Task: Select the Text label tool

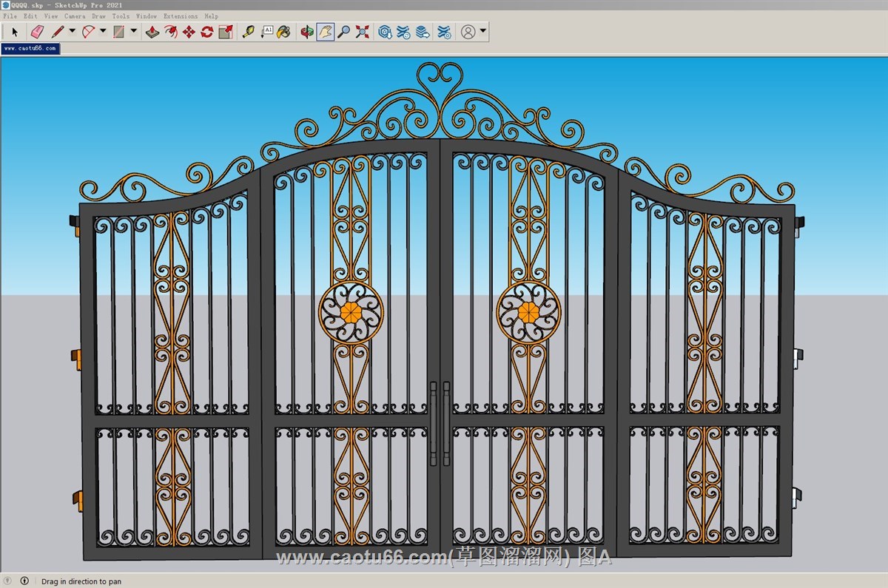Action: (x=266, y=32)
